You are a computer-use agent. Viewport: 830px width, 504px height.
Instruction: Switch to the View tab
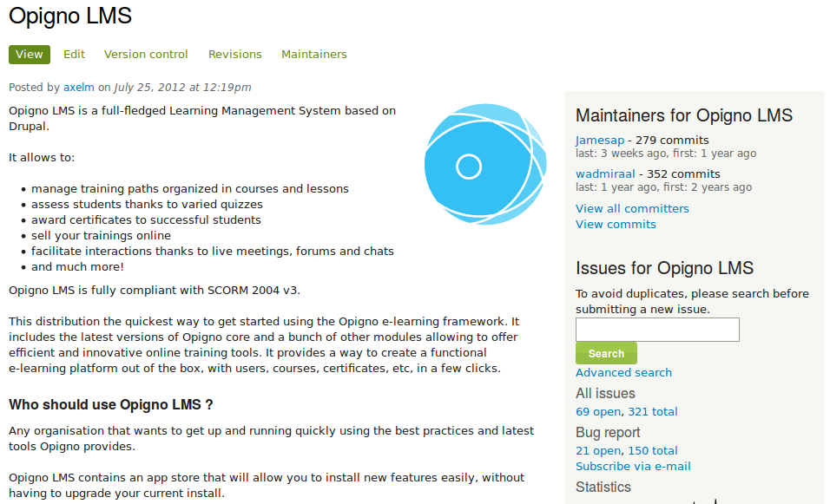[x=30, y=55]
